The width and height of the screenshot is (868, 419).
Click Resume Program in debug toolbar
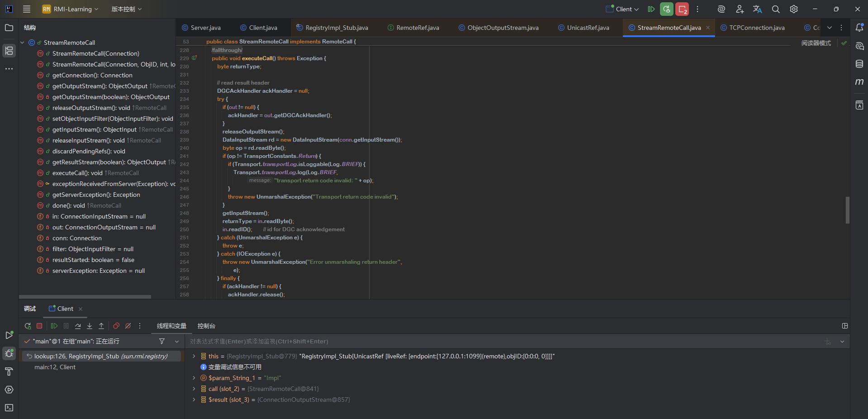click(x=54, y=326)
